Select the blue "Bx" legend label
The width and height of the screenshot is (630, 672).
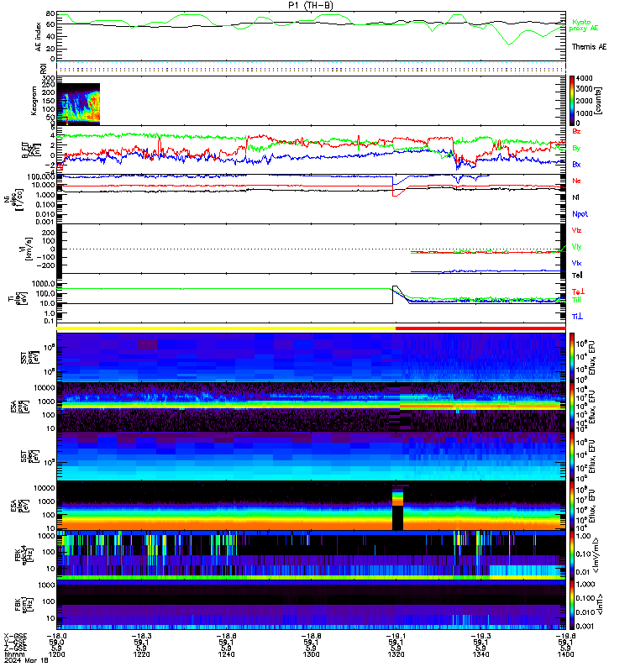pos(576,164)
